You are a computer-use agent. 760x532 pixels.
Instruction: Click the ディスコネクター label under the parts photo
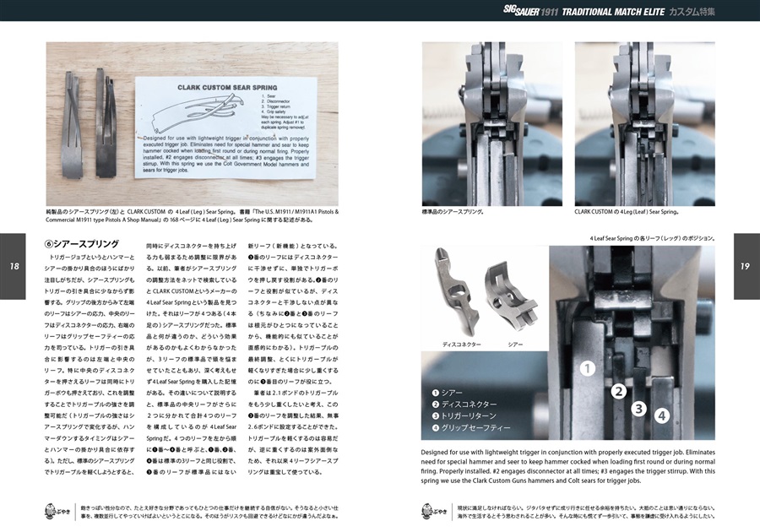click(x=462, y=345)
